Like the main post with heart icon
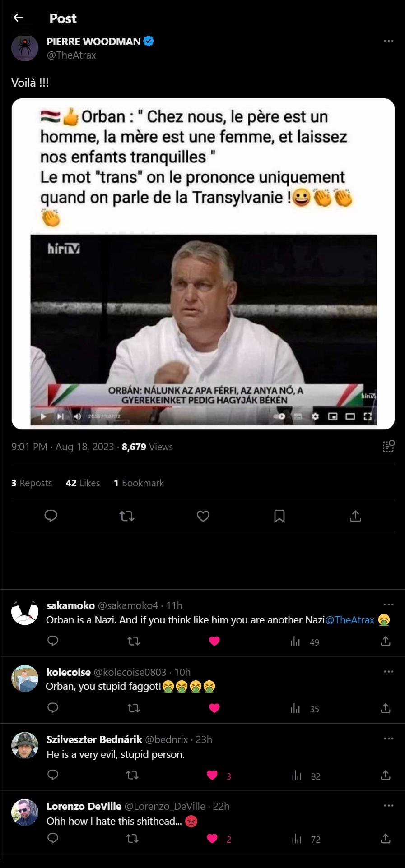 click(x=203, y=516)
